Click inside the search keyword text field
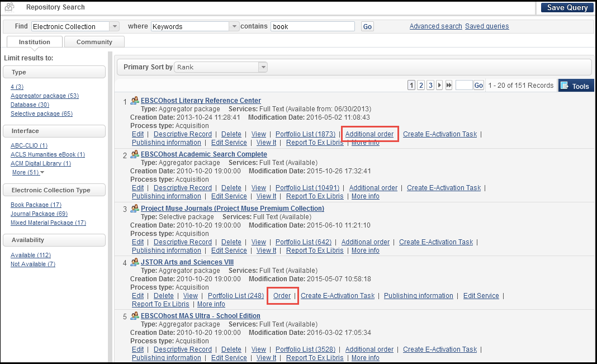This screenshot has width=597, height=364. tap(312, 26)
